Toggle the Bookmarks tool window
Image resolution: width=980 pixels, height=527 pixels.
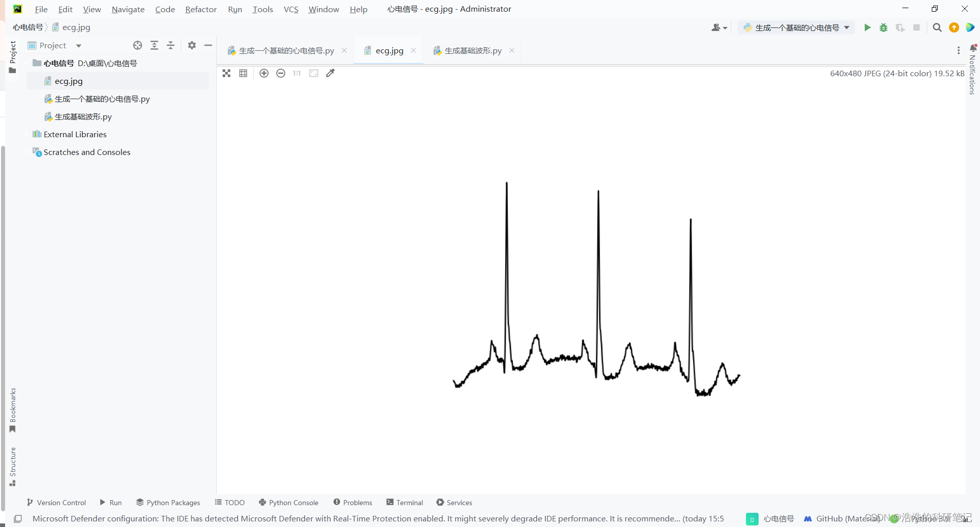(x=13, y=410)
